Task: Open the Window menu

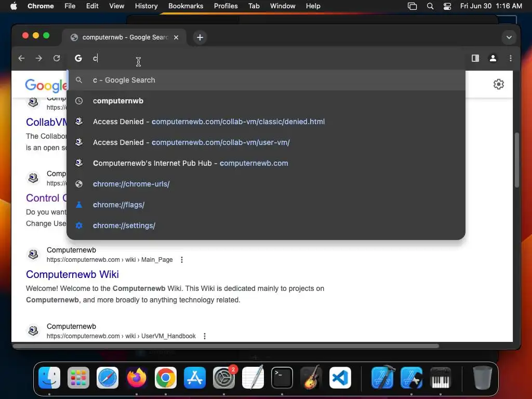Action: tap(283, 6)
